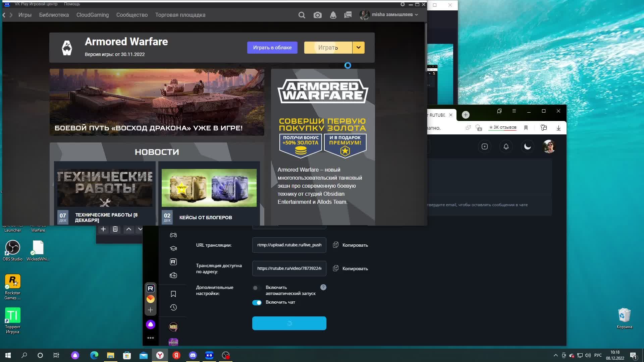Open the browser sidebar history clock icon
This screenshot has height=362, width=644.
[173, 307]
